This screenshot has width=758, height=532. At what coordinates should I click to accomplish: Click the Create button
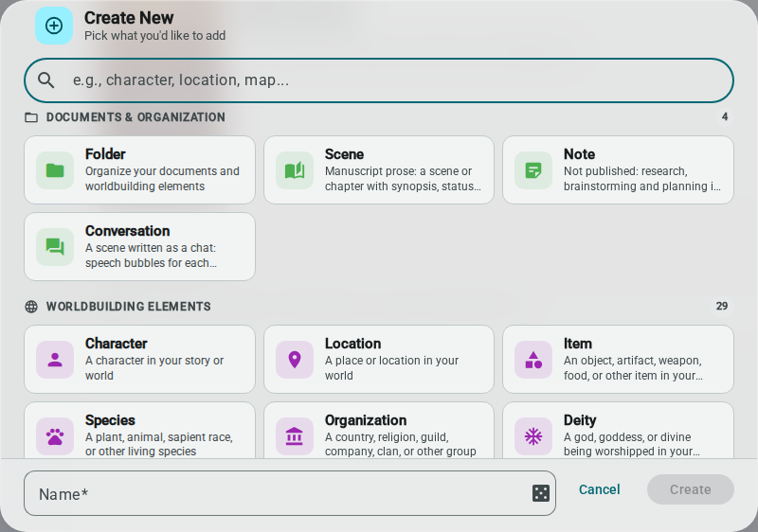(x=691, y=489)
